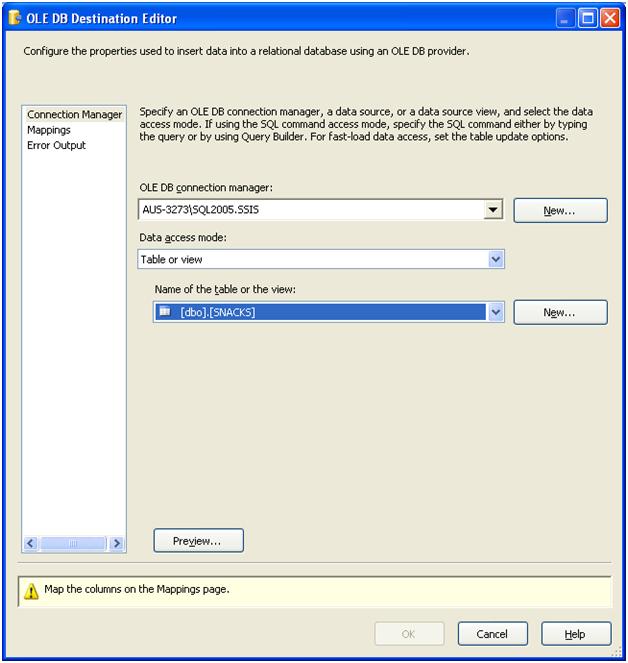The height and width of the screenshot is (663, 628).
Task: Click New next to the table name
Action: tap(560, 312)
